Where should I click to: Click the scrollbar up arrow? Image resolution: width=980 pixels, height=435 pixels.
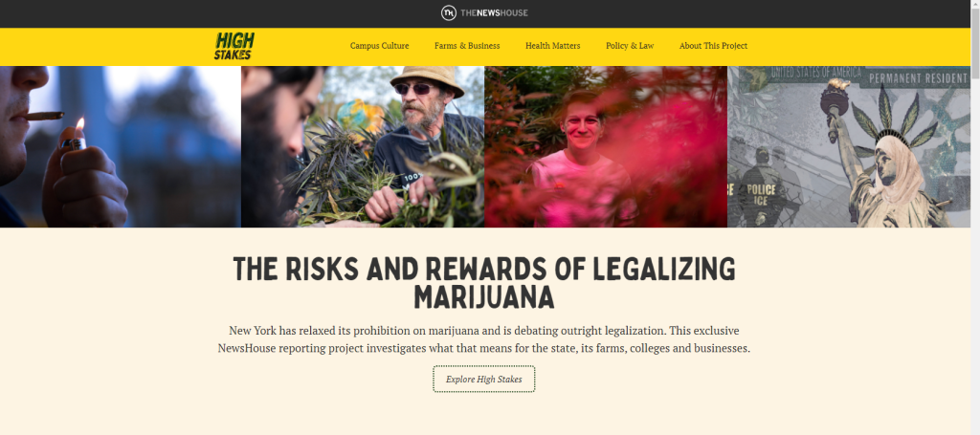coord(975,5)
